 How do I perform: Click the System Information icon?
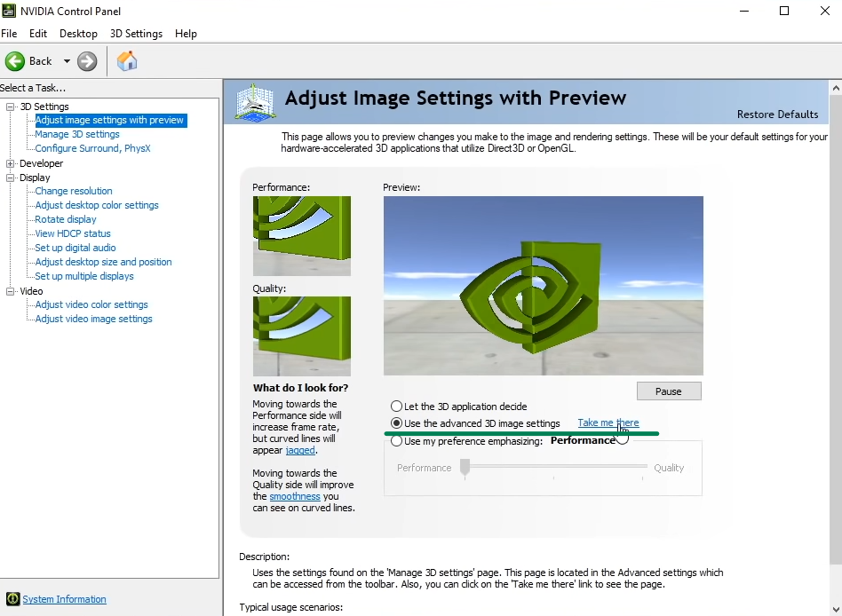point(13,599)
